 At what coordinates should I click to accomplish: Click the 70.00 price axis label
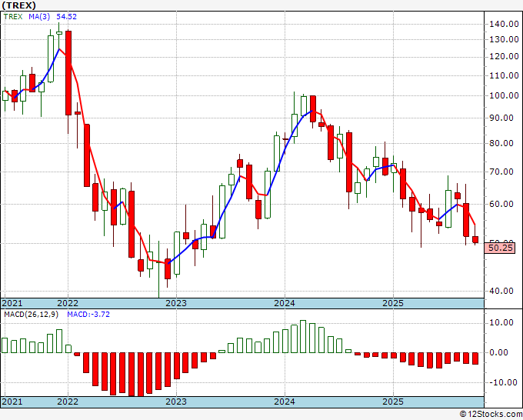click(x=501, y=172)
